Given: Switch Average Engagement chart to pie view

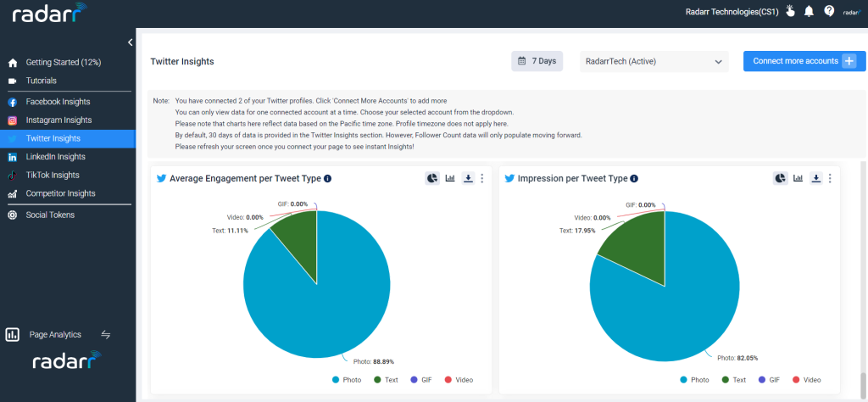Looking at the screenshot, I should pos(432,178).
